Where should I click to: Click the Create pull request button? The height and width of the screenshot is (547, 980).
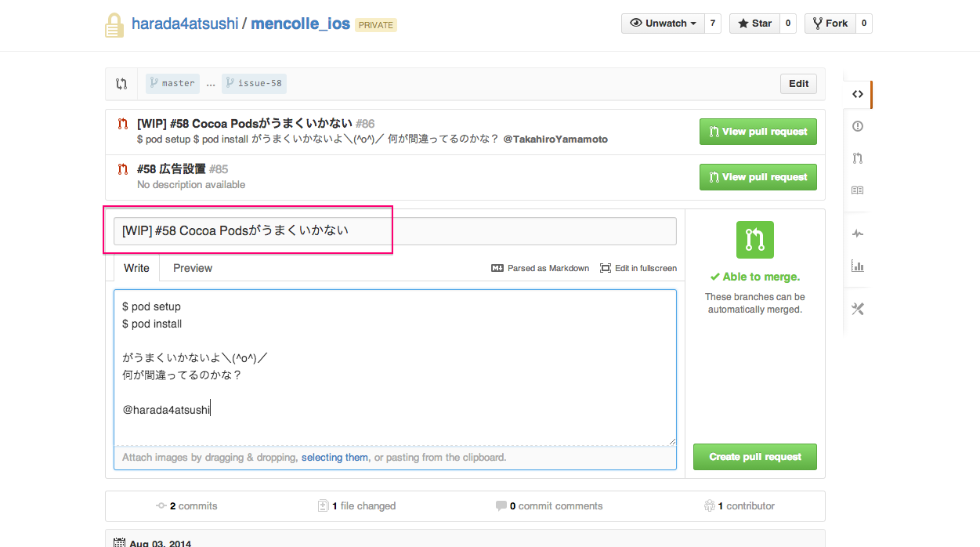click(x=754, y=456)
